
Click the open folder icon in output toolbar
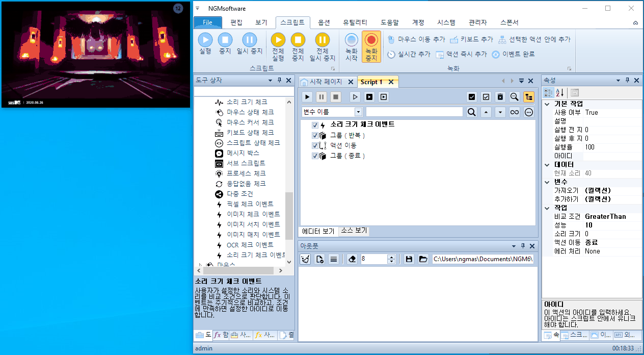(423, 259)
